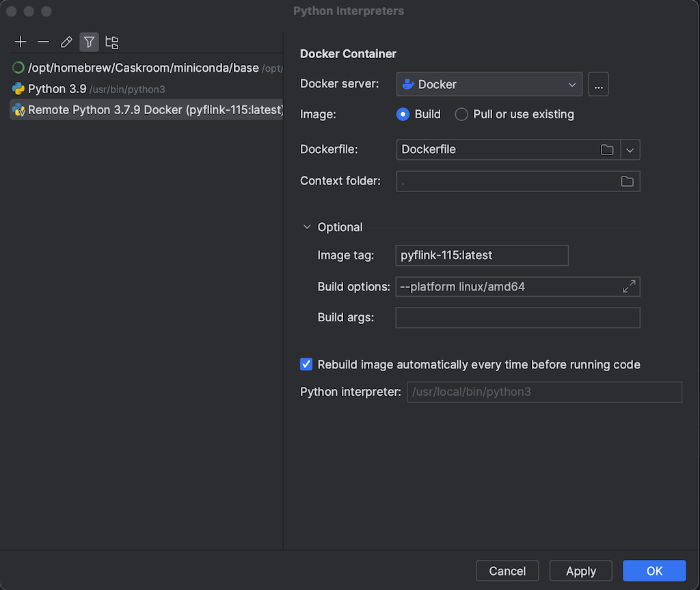The image size is (700, 590).
Task: Expand the Build options field
Action: pyautogui.click(x=629, y=286)
